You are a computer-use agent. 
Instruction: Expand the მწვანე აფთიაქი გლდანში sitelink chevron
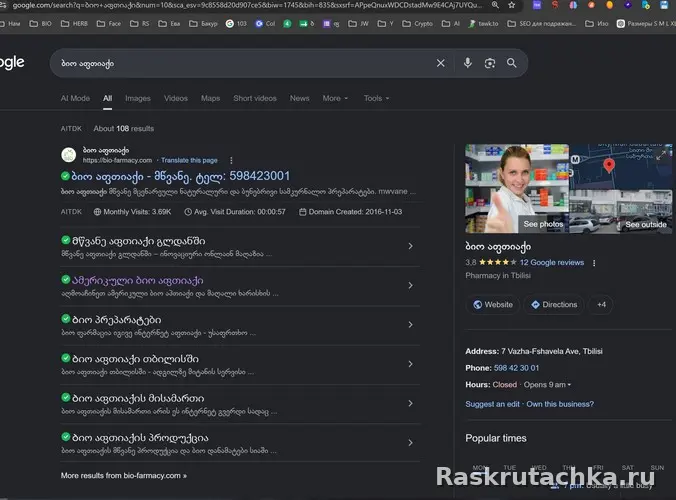tap(410, 246)
